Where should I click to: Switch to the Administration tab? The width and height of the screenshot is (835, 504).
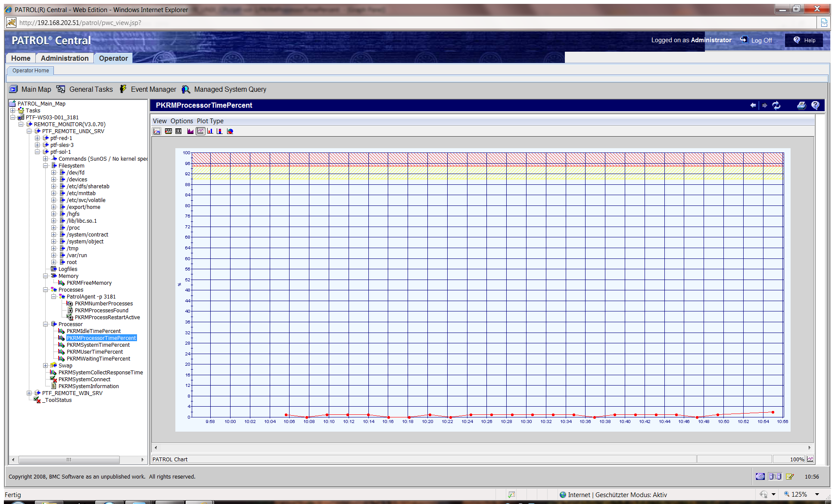pos(65,58)
